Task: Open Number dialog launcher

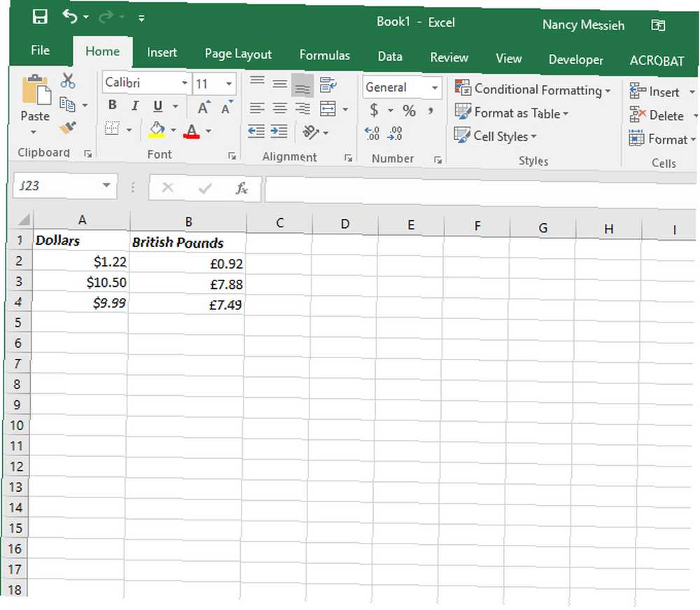Action: point(438,159)
